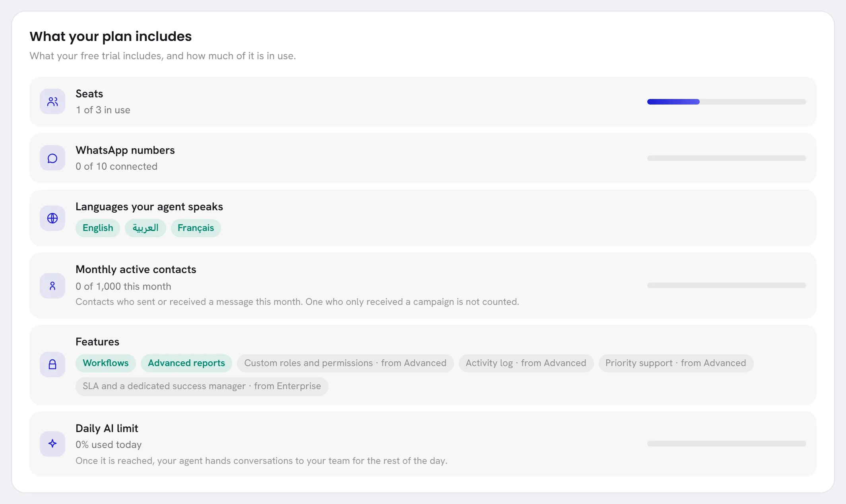This screenshot has height=504, width=846.
Task: Click the globe icon beside Languages
Action: pyautogui.click(x=52, y=218)
